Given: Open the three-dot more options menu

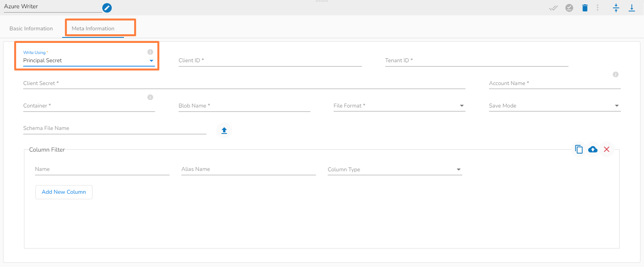Looking at the screenshot, I should [598, 7].
